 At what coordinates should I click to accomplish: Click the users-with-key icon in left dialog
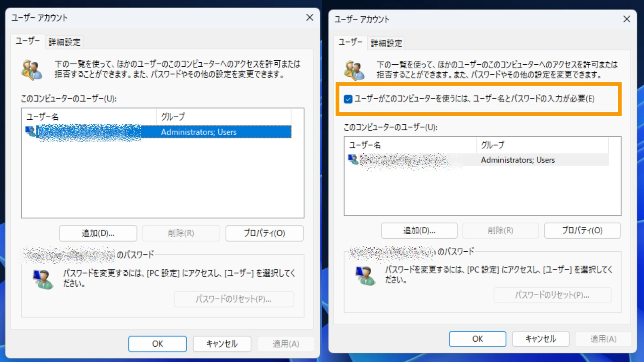[32, 70]
